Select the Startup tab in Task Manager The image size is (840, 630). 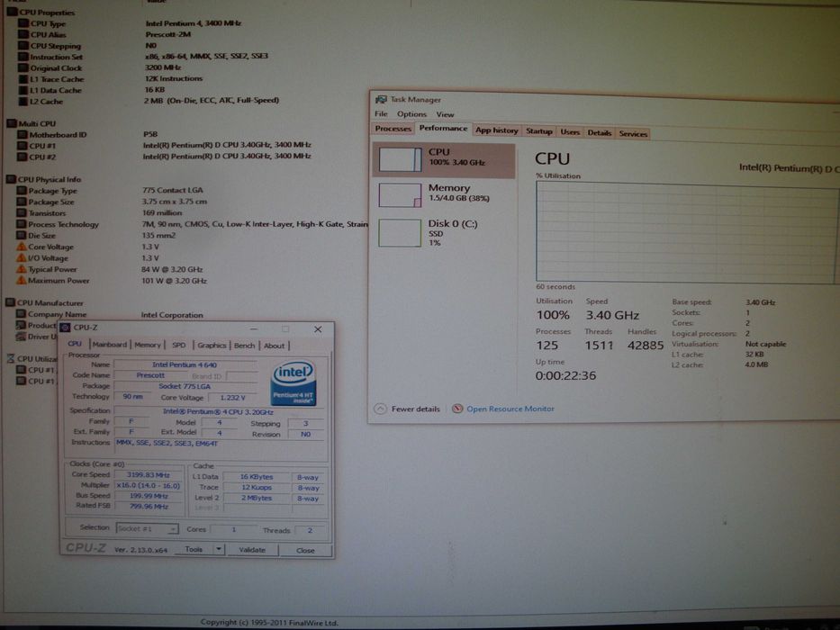click(538, 131)
